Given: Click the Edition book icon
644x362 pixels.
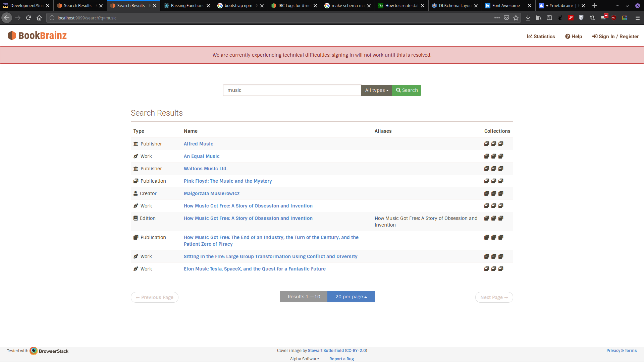Looking at the screenshot, I should (136, 218).
